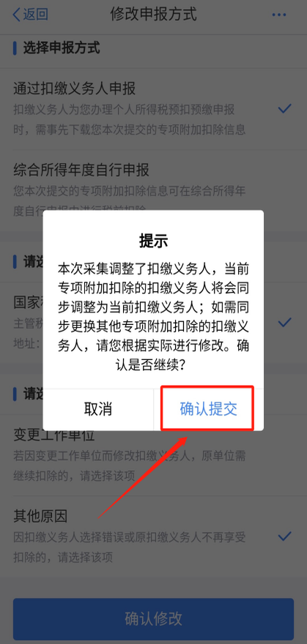Click 取消 in the 提示 dialog

tap(98, 409)
